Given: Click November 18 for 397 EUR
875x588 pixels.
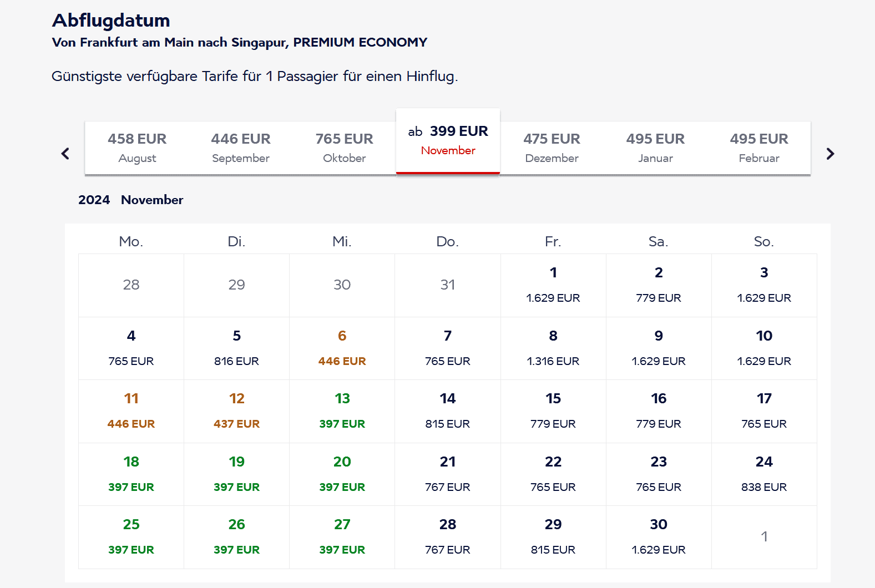Looking at the screenshot, I should 131,474.
